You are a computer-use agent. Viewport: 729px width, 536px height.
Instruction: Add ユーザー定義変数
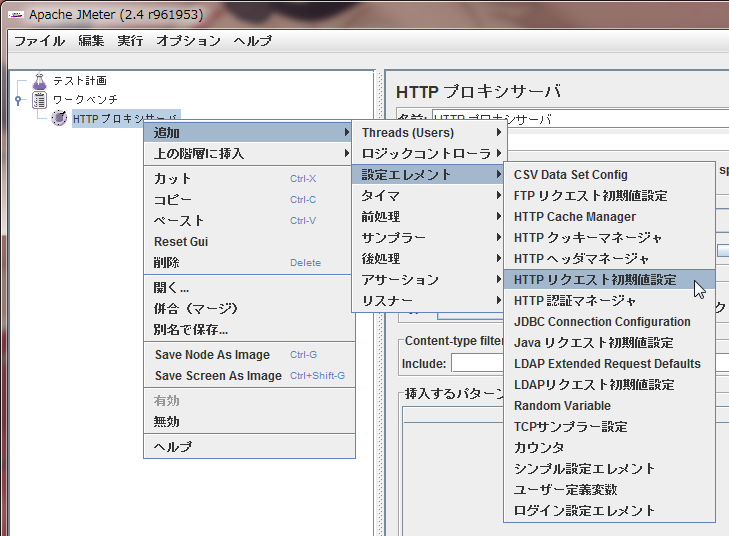[x=609, y=490]
